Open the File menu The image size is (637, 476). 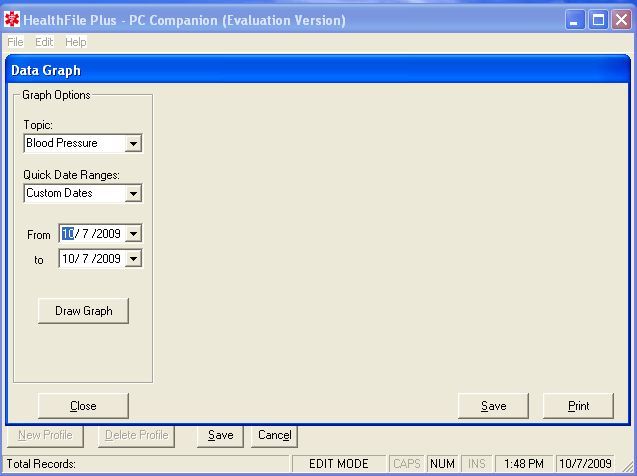(15, 42)
